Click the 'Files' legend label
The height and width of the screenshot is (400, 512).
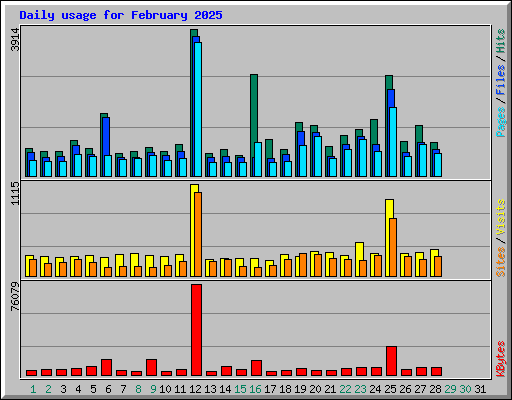click(501, 80)
